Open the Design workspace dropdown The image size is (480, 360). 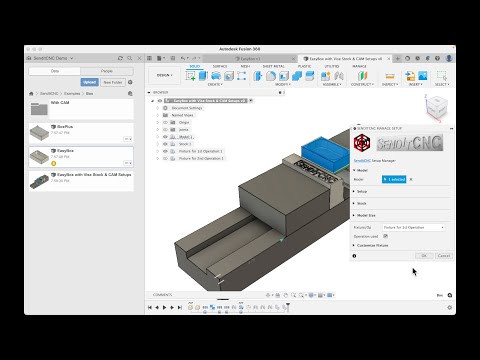coord(164,75)
